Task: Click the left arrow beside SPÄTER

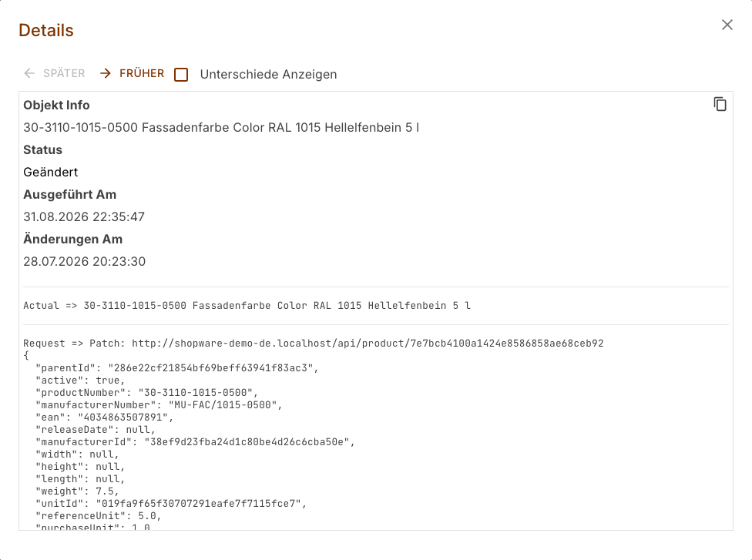Action: click(29, 73)
